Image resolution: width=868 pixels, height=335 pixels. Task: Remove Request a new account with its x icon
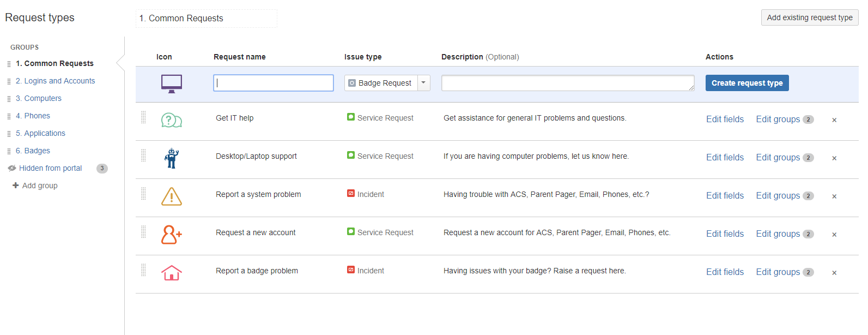coord(834,235)
